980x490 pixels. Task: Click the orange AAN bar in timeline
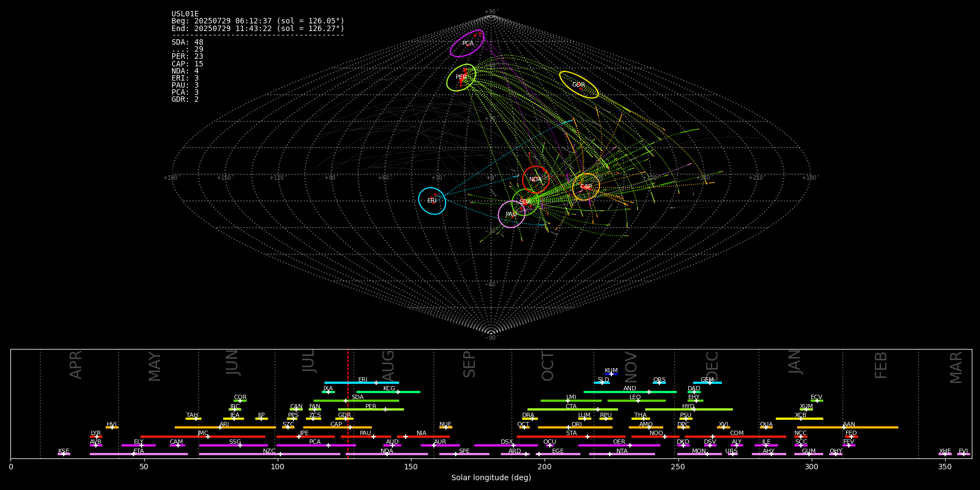click(848, 427)
